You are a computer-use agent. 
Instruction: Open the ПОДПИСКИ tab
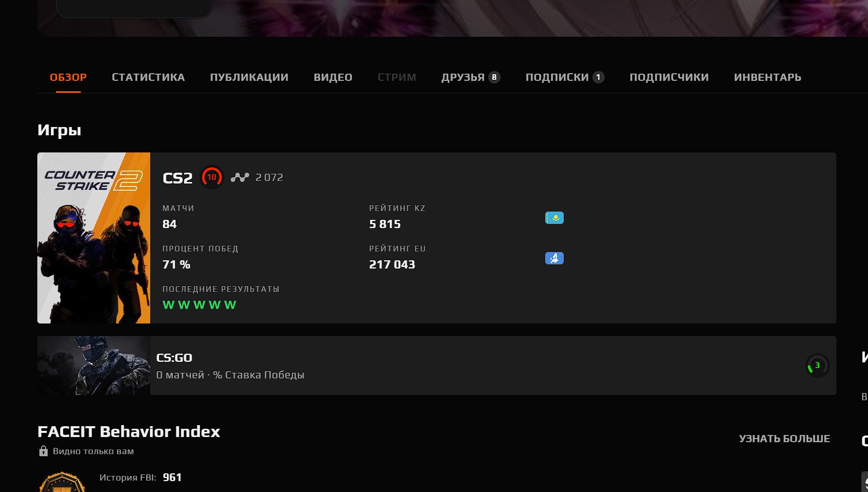[x=565, y=77]
